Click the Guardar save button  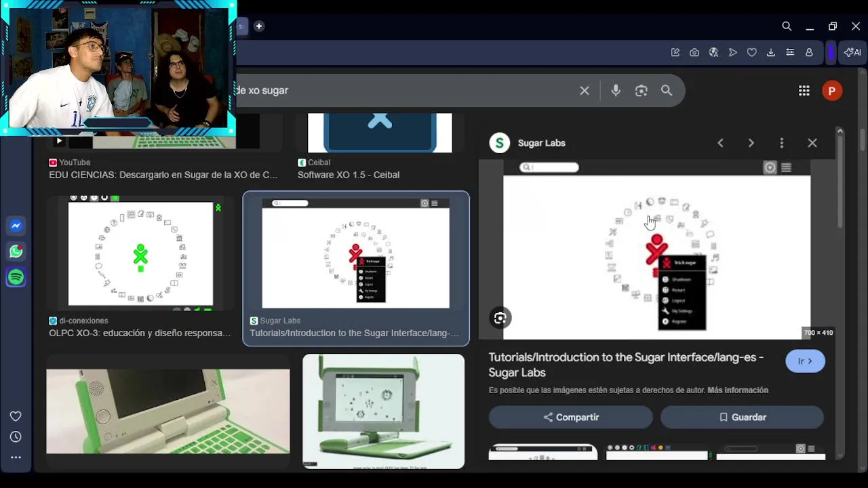pos(743,418)
